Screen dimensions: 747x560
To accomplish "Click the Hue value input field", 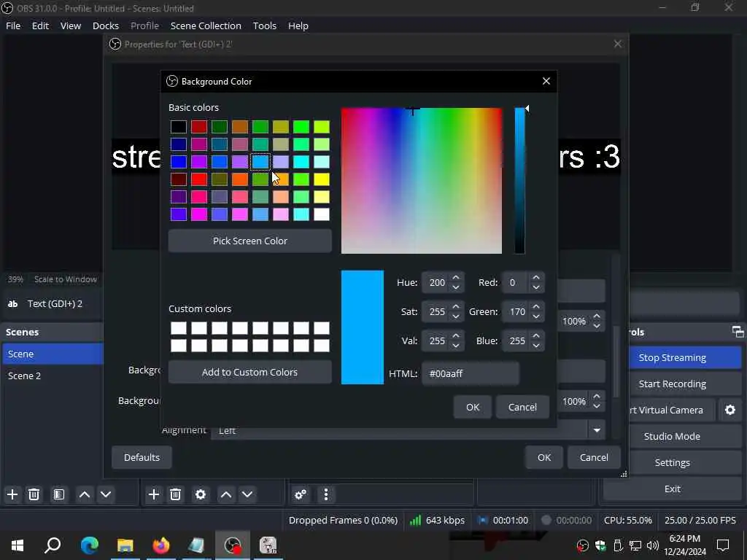I will tap(437, 283).
